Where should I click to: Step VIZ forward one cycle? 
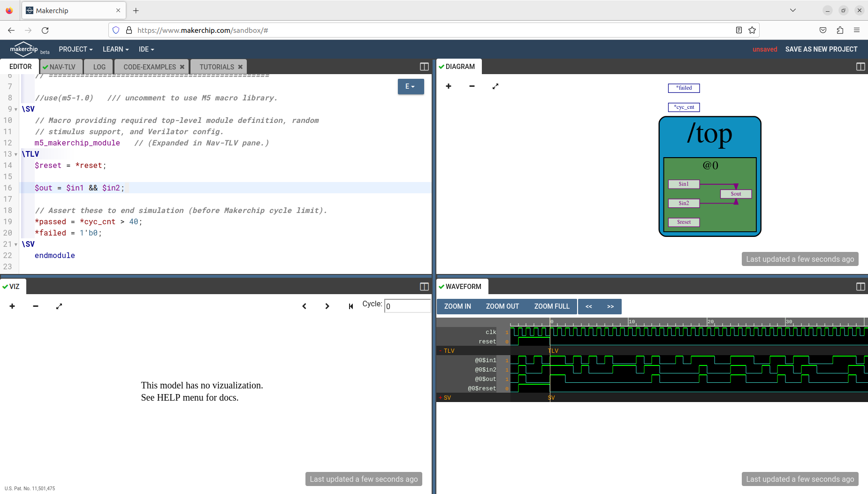point(327,306)
